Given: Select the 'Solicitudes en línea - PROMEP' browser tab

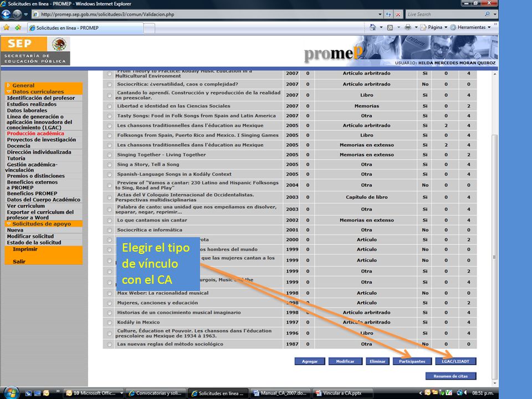Looking at the screenshot, I should click(x=85, y=28).
